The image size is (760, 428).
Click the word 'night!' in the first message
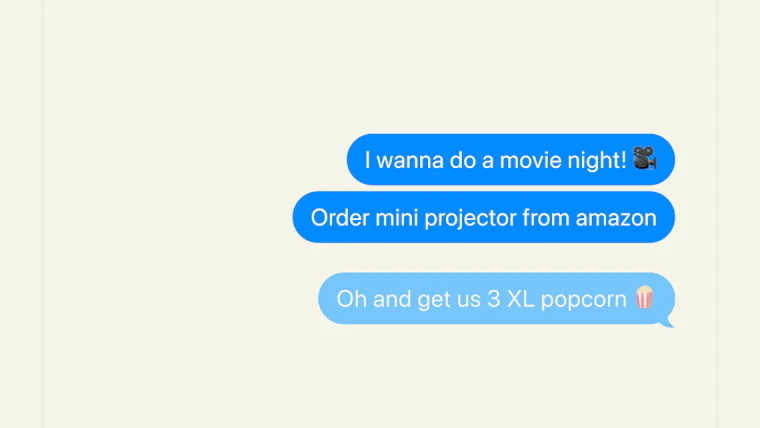pyautogui.click(x=597, y=161)
